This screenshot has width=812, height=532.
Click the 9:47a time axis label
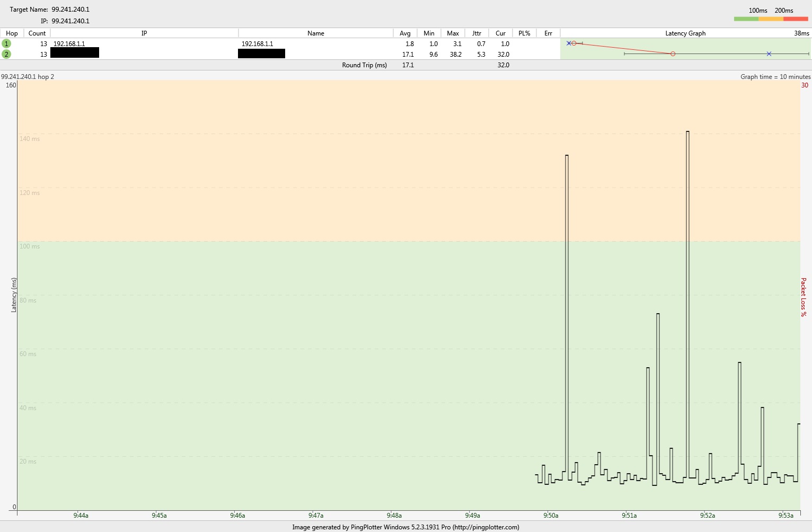(316, 516)
